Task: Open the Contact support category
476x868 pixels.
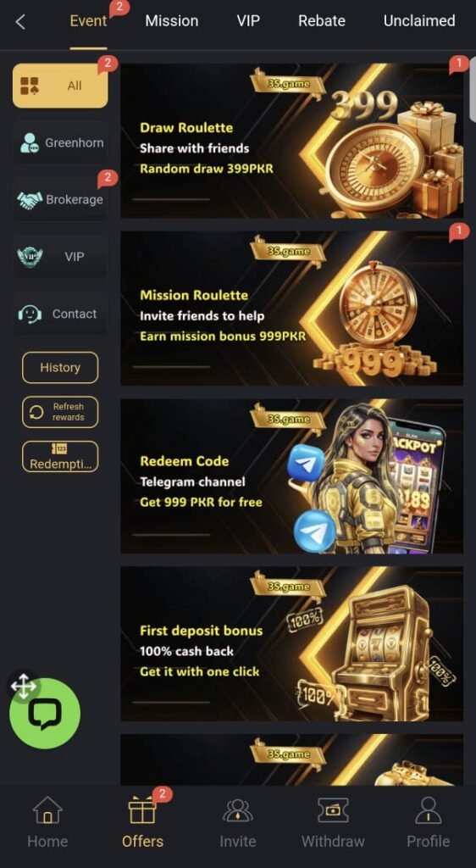Action: [60, 314]
